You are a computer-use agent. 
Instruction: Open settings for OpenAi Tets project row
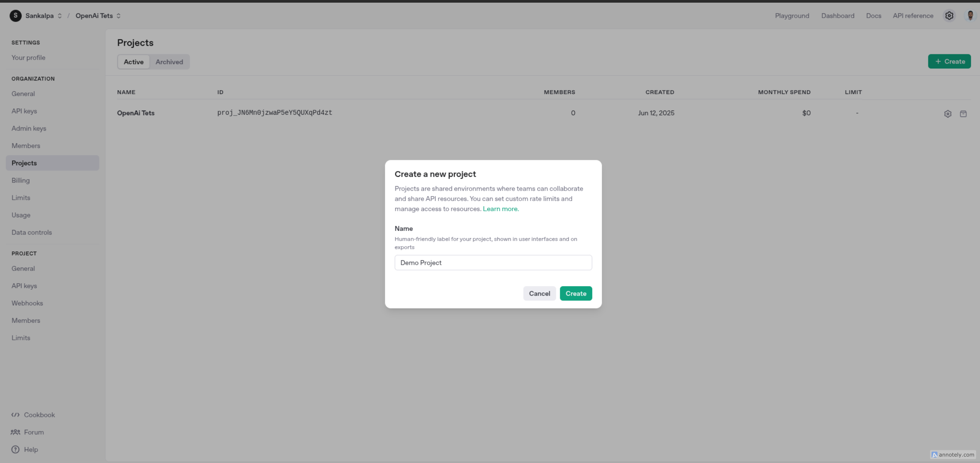click(947, 114)
